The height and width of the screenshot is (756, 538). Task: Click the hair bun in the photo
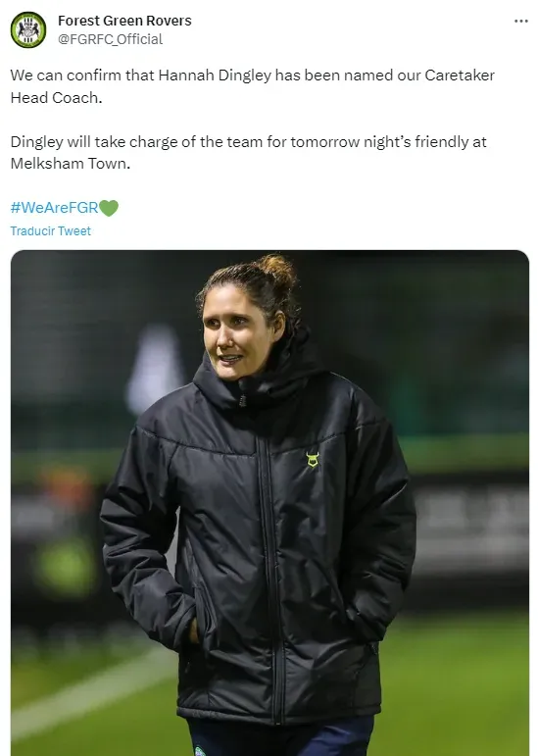[276, 272]
